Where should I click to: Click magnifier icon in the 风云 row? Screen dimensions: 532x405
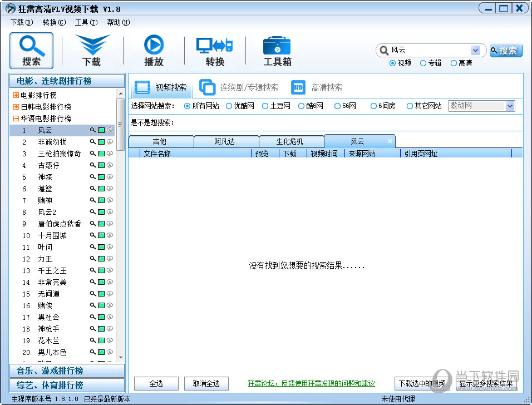click(92, 130)
